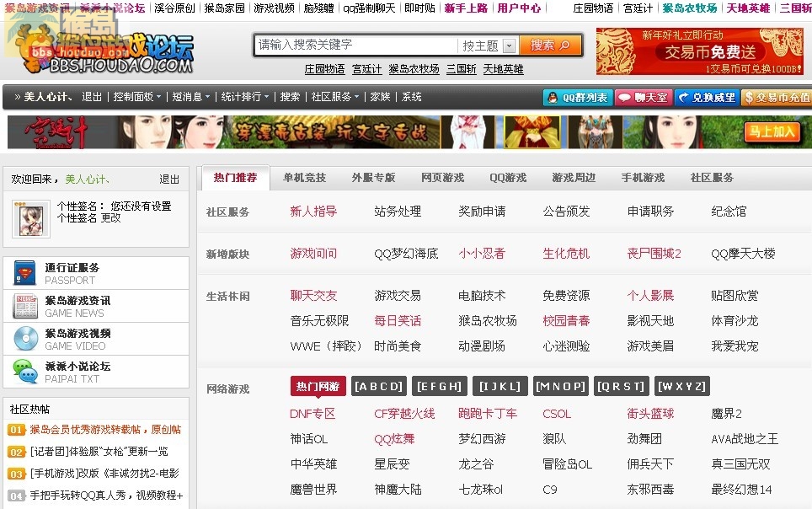This screenshot has width=812, height=509.
Task: Open the 梦幻西游 game forum
Action: [x=482, y=439]
